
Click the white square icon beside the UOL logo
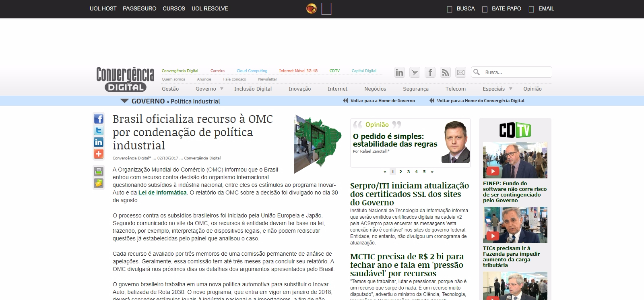coord(326,9)
